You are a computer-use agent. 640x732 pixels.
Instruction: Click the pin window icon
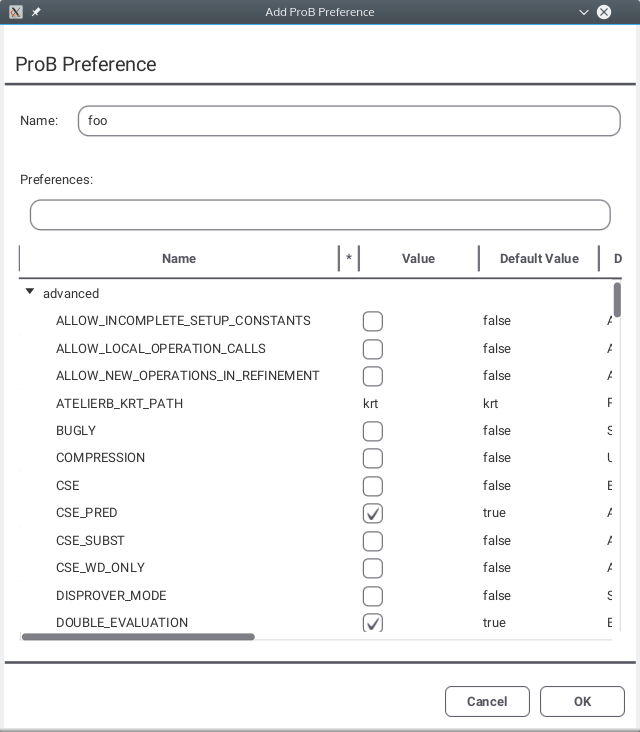36,12
